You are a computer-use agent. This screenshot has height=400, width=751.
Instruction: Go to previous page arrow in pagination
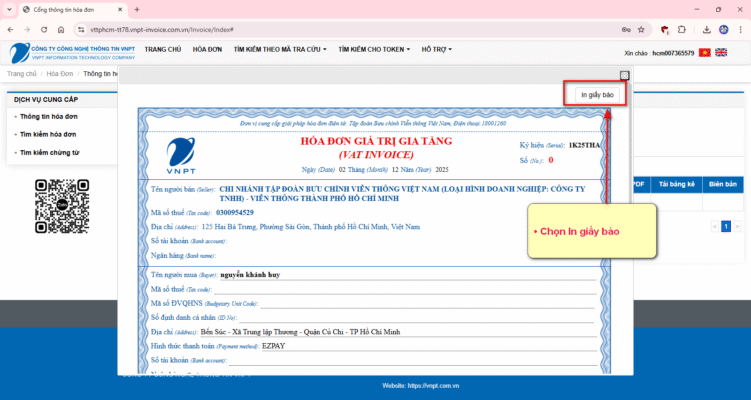(715, 227)
